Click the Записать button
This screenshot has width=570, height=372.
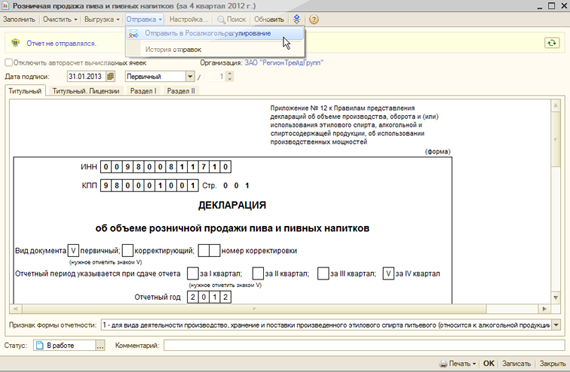516,363
